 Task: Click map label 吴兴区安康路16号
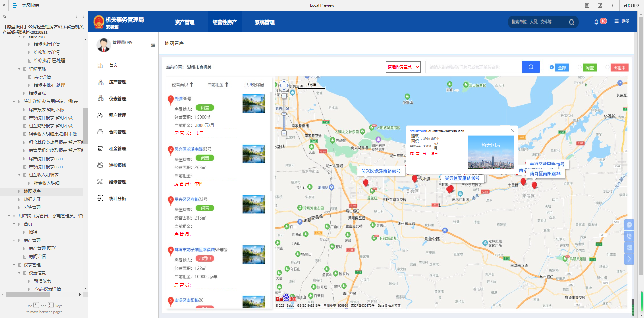point(462,178)
